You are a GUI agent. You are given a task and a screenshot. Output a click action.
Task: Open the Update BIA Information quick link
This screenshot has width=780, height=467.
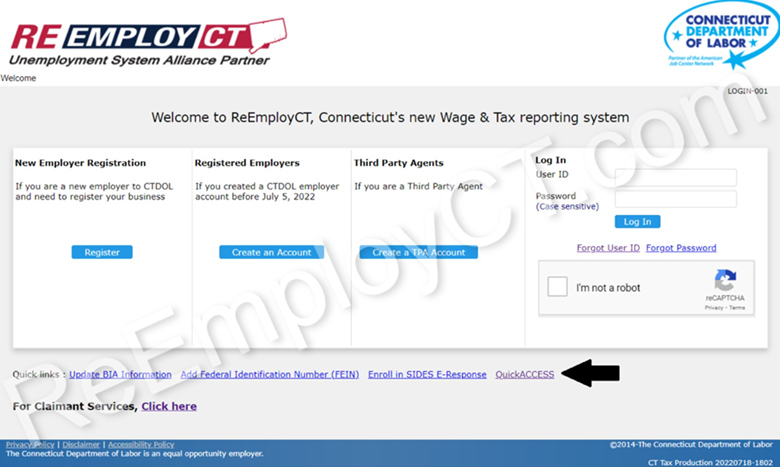pyautogui.click(x=120, y=374)
